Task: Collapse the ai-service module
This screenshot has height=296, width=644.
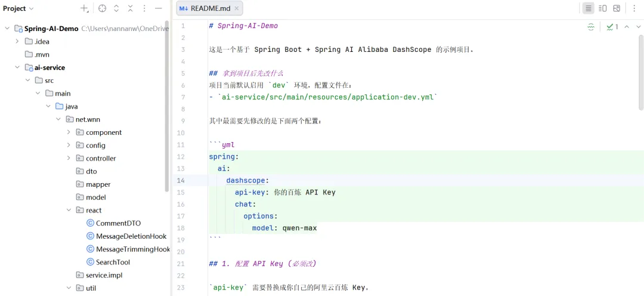Action: coord(17,67)
